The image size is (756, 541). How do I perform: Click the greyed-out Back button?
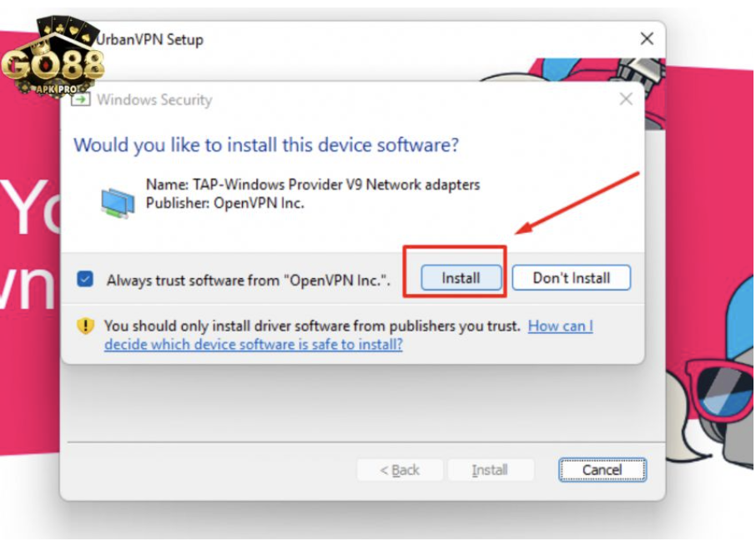[400, 470]
